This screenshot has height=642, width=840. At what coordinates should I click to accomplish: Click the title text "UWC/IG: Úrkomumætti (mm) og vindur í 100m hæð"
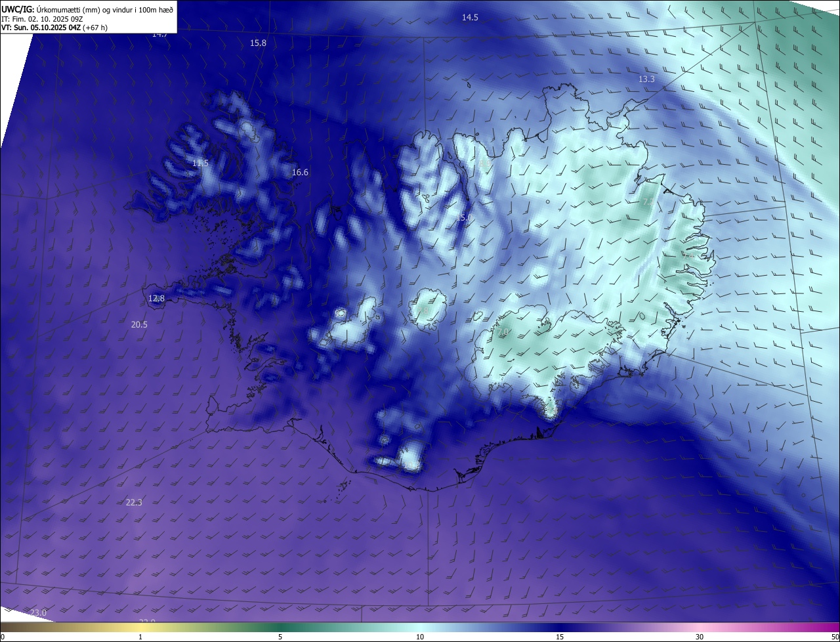tap(87, 9)
